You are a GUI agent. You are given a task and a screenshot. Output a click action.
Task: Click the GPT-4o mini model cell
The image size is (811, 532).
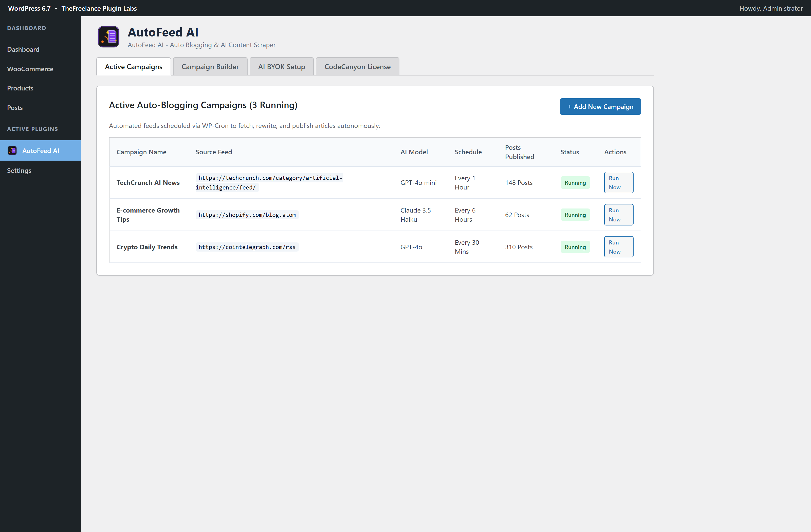pos(418,183)
